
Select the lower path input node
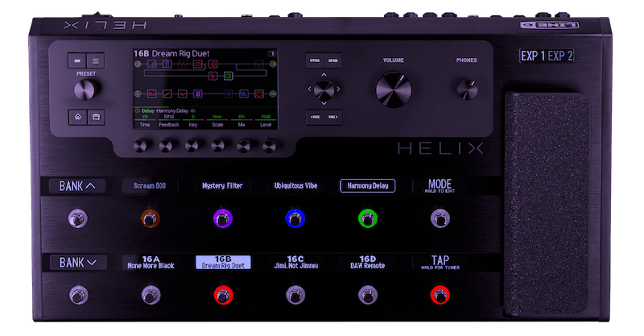[138, 94]
